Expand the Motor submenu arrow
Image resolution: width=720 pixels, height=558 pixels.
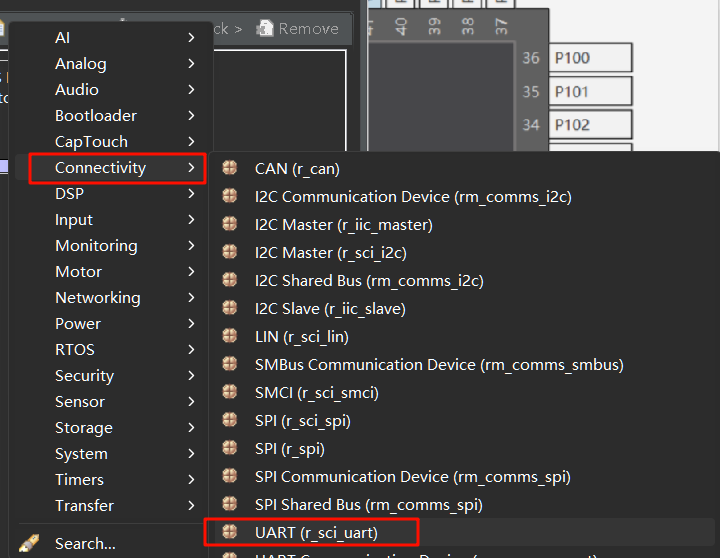pyautogui.click(x=191, y=271)
